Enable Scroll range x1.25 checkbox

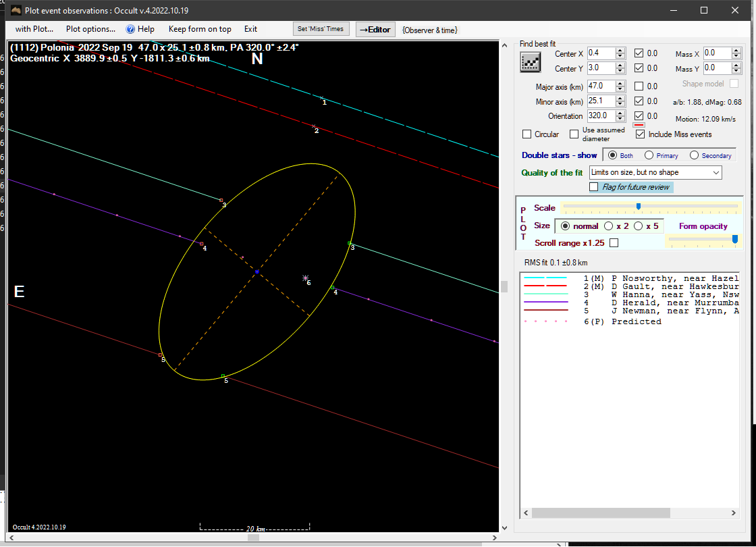click(x=614, y=242)
